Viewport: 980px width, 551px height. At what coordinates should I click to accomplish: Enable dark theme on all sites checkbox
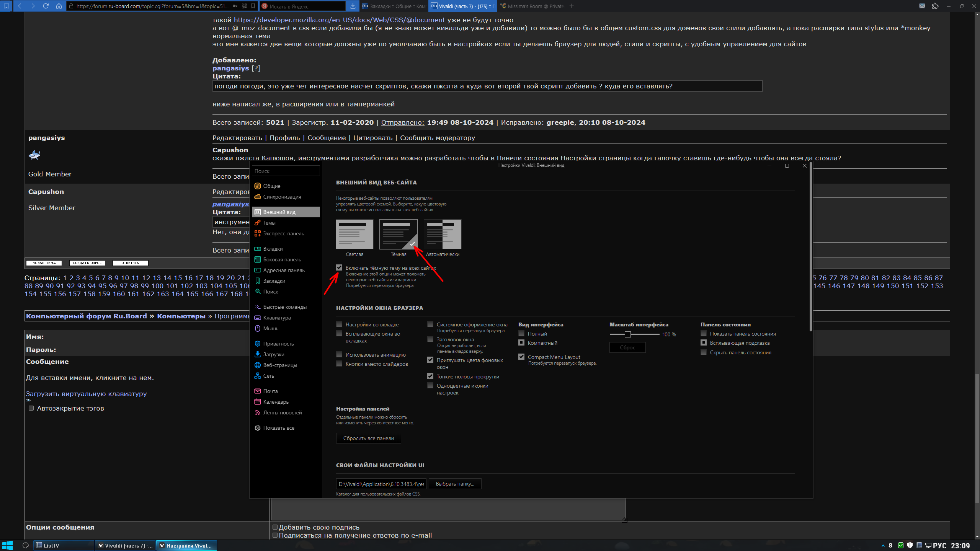[339, 267]
